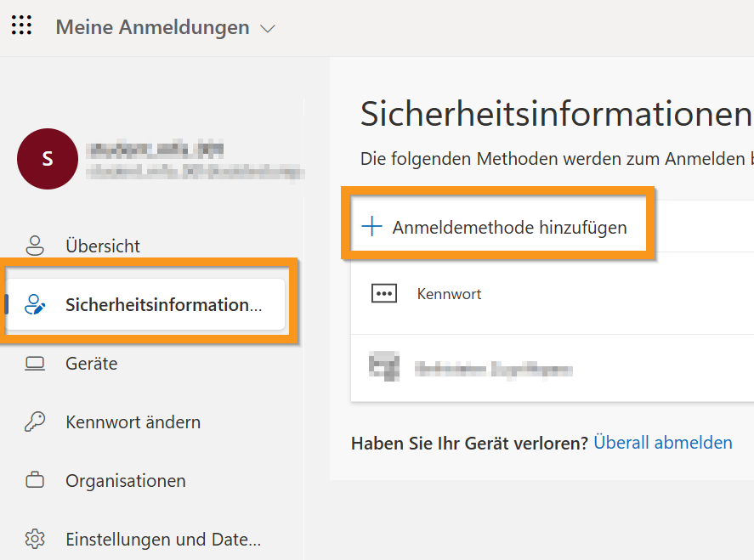Click the gear icon for Einstellungen

pos(35,540)
